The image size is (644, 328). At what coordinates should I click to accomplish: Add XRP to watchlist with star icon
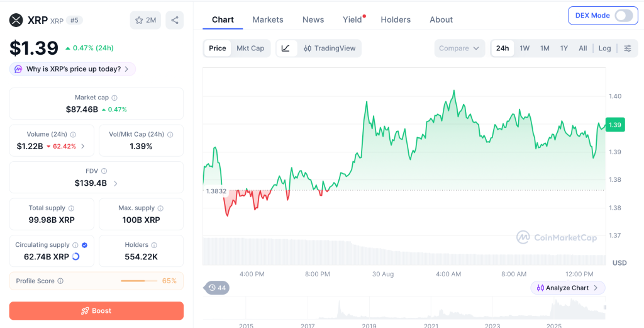coord(145,20)
